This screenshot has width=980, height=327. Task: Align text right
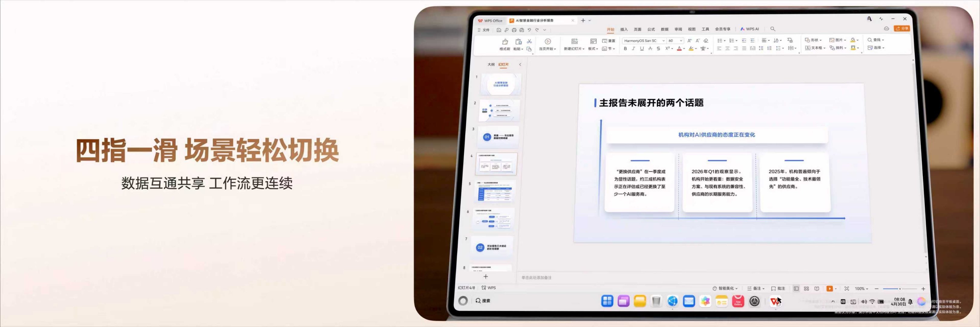[736, 48]
